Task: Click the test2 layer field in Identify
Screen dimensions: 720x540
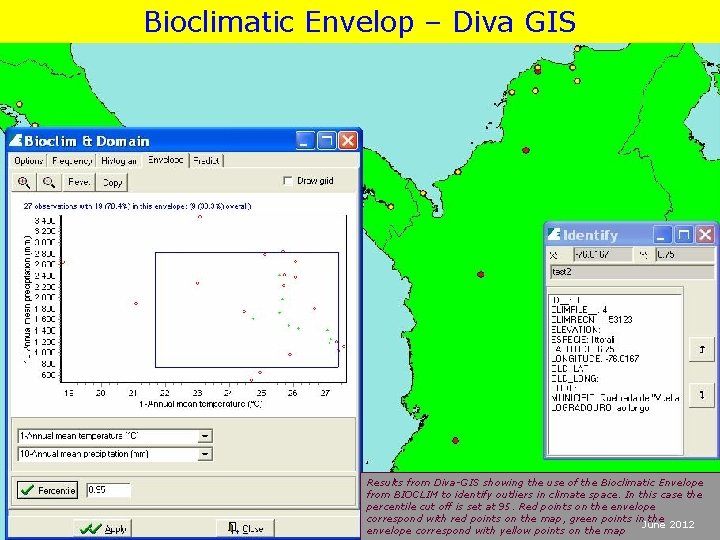Action: pyautogui.click(x=632, y=272)
